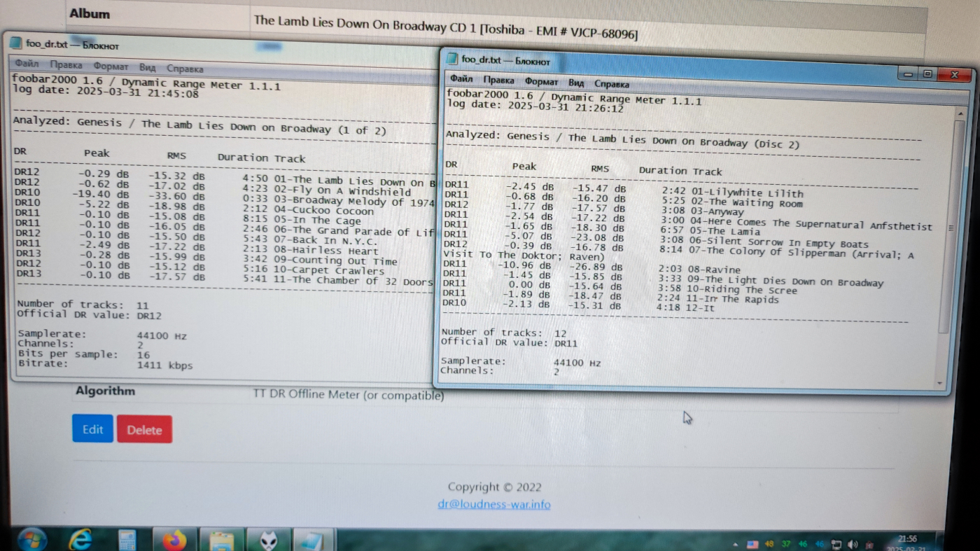Open Файл menu in Disc 2 Notepad window
980x551 pixels.
tap(461, 79)
